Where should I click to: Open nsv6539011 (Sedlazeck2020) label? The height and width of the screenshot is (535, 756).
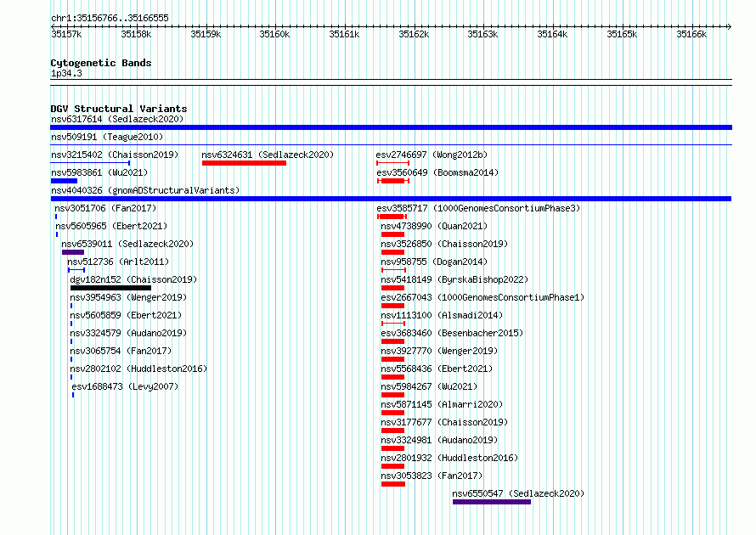tap(127, 244)
